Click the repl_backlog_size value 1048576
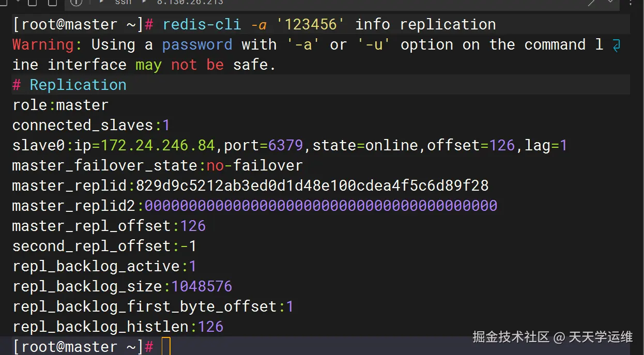The width and height of the screenshot is (644, 355). point(202,286)
